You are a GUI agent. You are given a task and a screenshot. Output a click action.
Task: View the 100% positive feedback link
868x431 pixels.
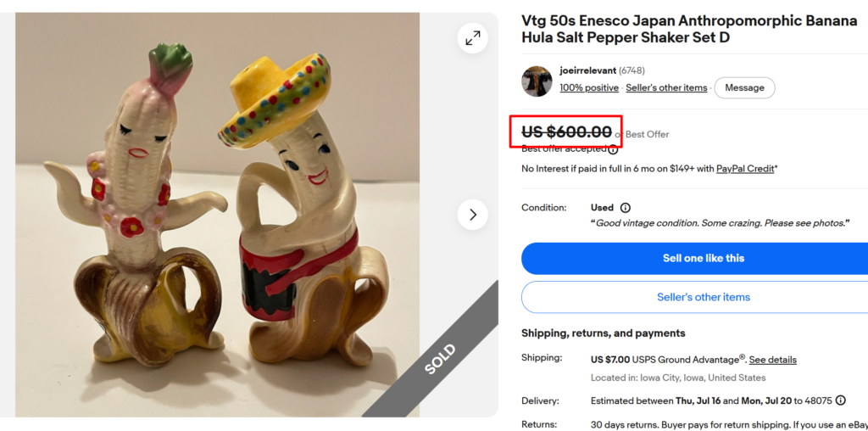[x=589, y=87]
